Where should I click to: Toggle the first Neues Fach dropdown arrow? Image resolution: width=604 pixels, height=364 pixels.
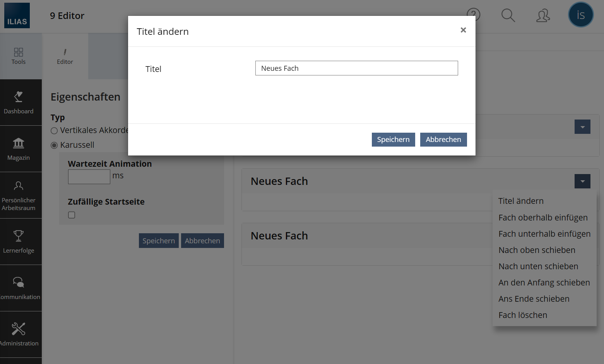[582, 181]
